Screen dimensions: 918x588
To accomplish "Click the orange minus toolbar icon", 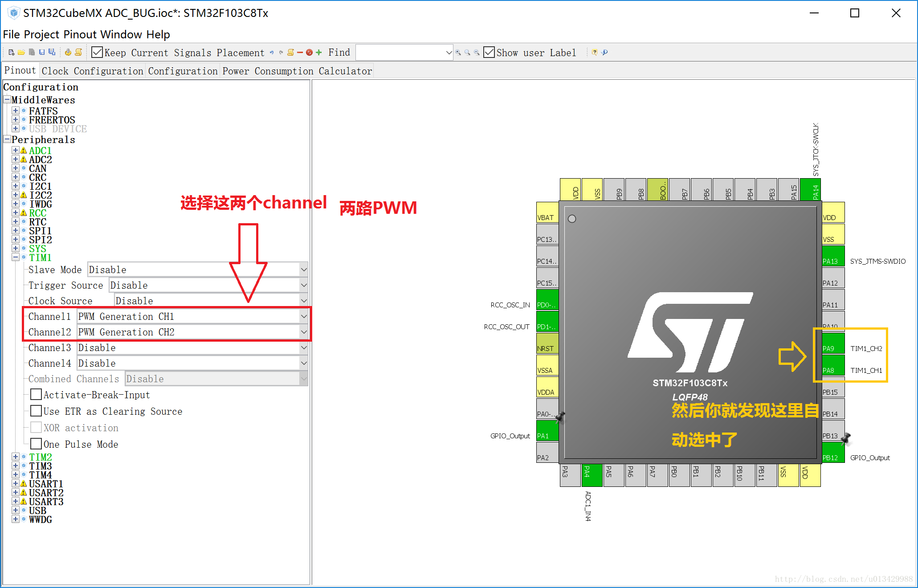I will coord(300,53).
